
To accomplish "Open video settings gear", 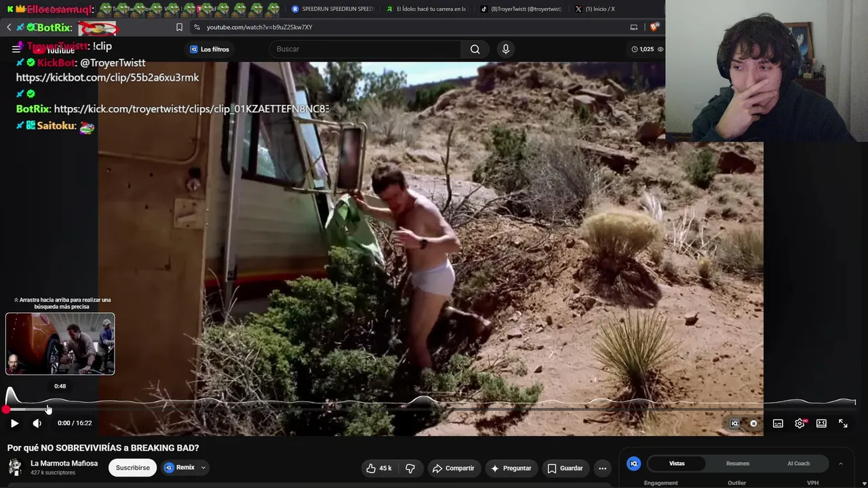I will [800, 424].
